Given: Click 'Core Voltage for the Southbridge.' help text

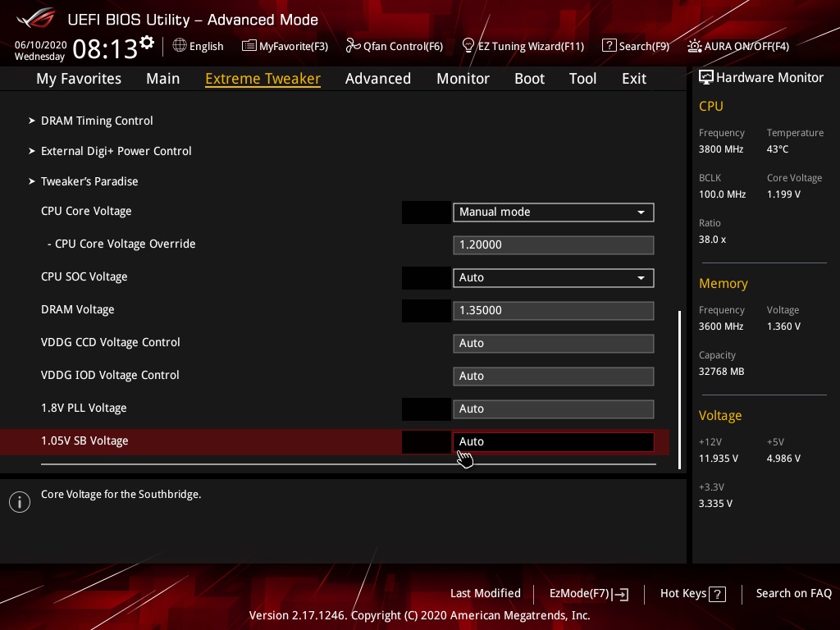Looking at the screenshot, I should [121, 494].
